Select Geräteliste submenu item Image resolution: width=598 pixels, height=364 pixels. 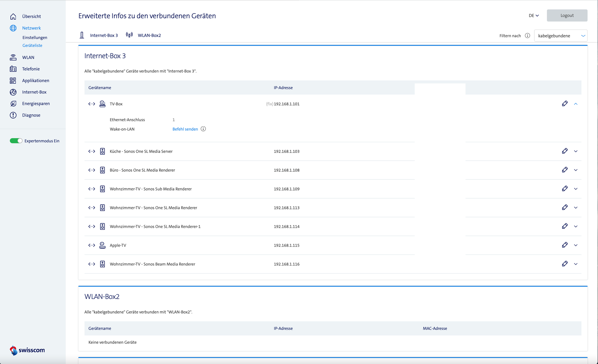32,45
